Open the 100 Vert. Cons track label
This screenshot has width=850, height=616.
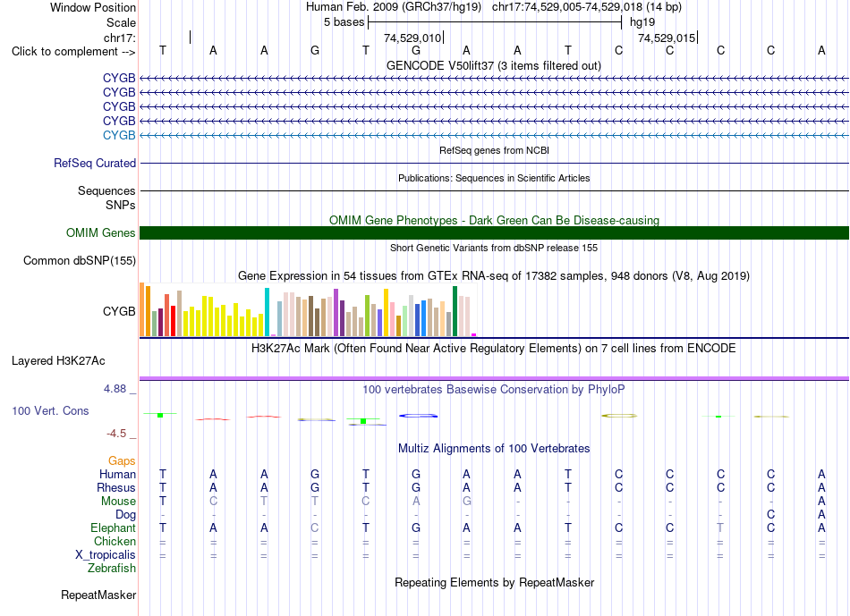50,410
